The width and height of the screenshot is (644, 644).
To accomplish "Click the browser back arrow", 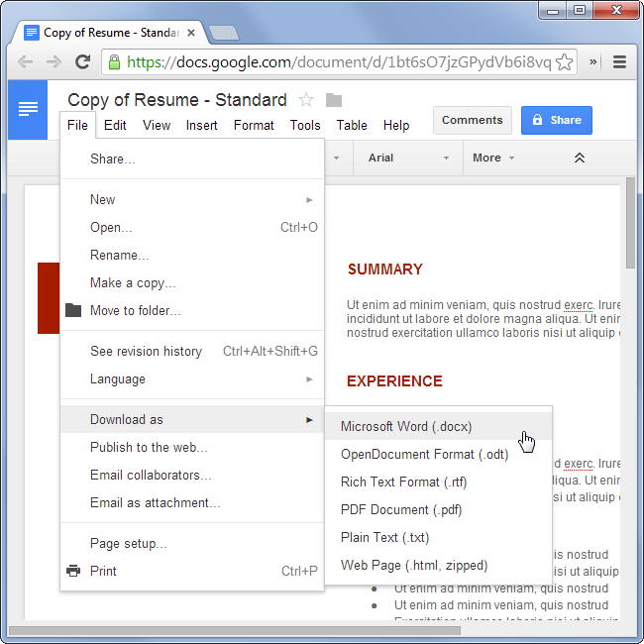I will (x=26, y=62).
